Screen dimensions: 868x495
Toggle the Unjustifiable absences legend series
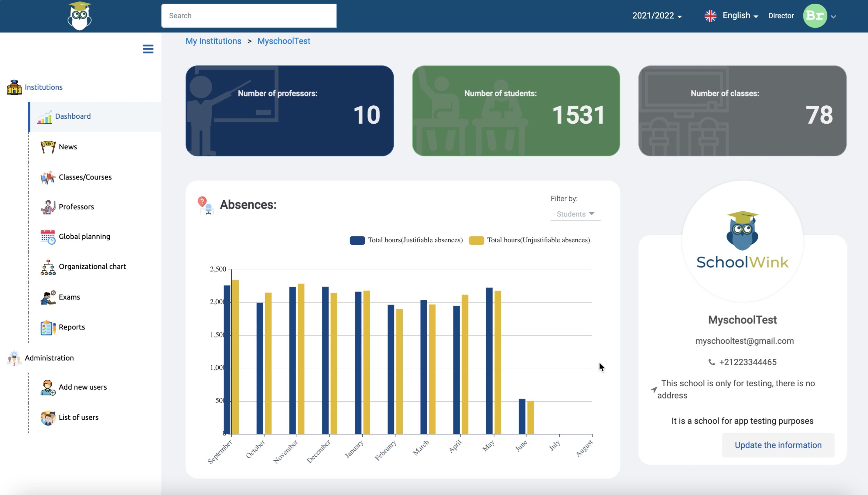click(x=529, y=240)
